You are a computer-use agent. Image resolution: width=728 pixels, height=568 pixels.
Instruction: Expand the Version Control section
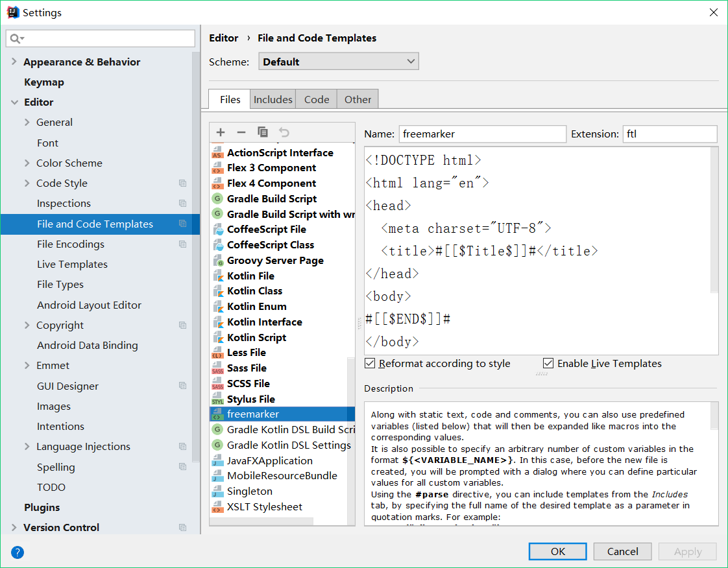coord(14,528)
